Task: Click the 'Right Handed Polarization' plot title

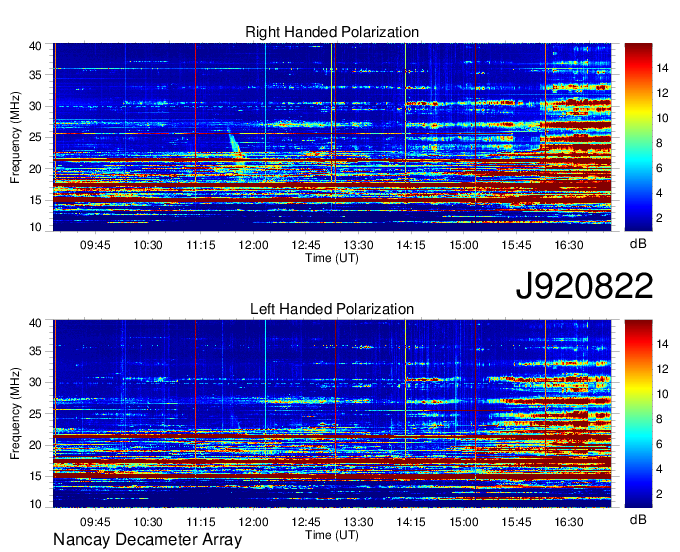Action: click(x=332, y=32)
